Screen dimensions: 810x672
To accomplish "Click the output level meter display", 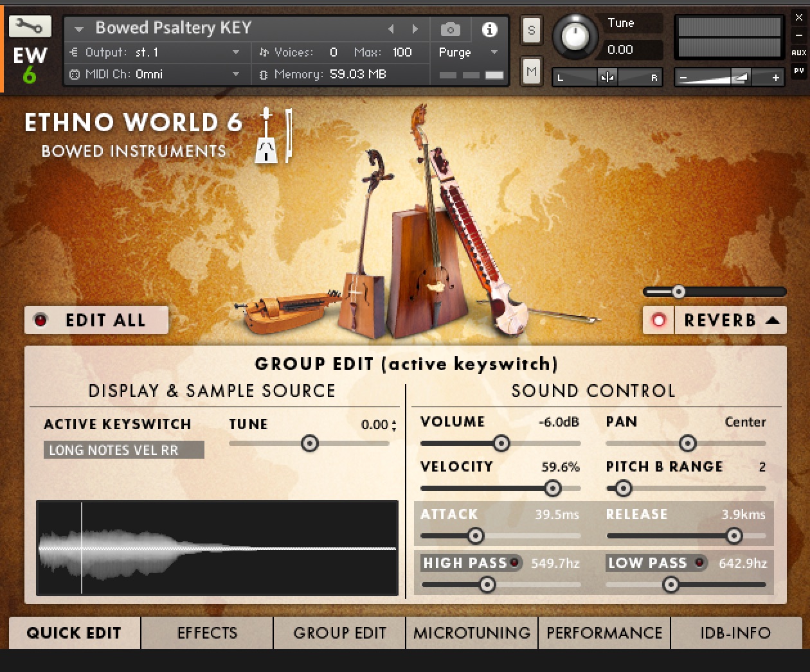I will (729, 37).
